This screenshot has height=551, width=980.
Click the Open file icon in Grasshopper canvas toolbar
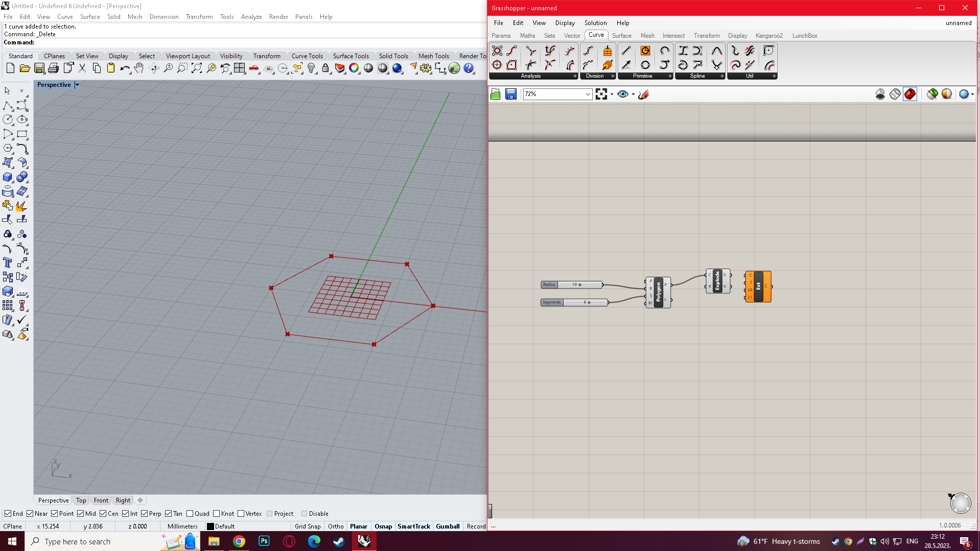[495, 94]
